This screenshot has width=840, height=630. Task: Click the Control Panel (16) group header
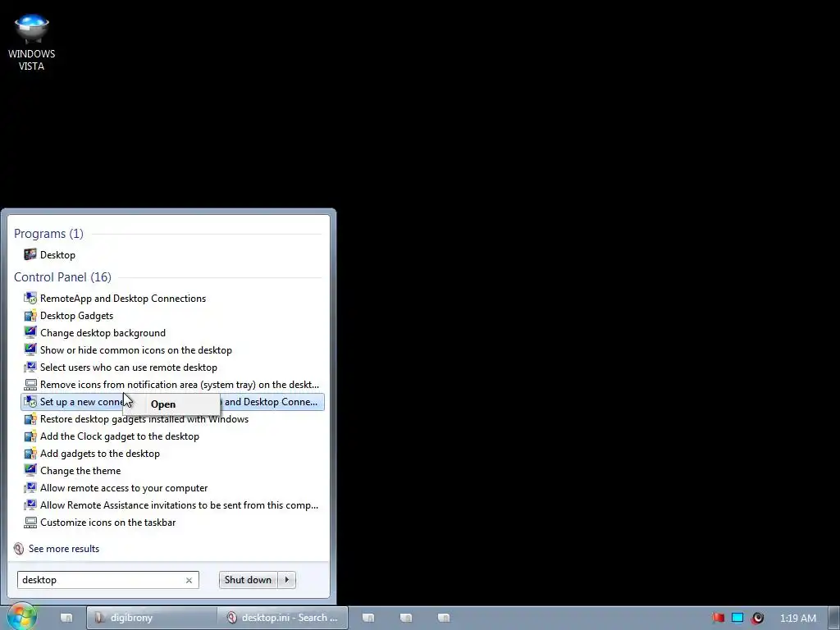[62, 277]
